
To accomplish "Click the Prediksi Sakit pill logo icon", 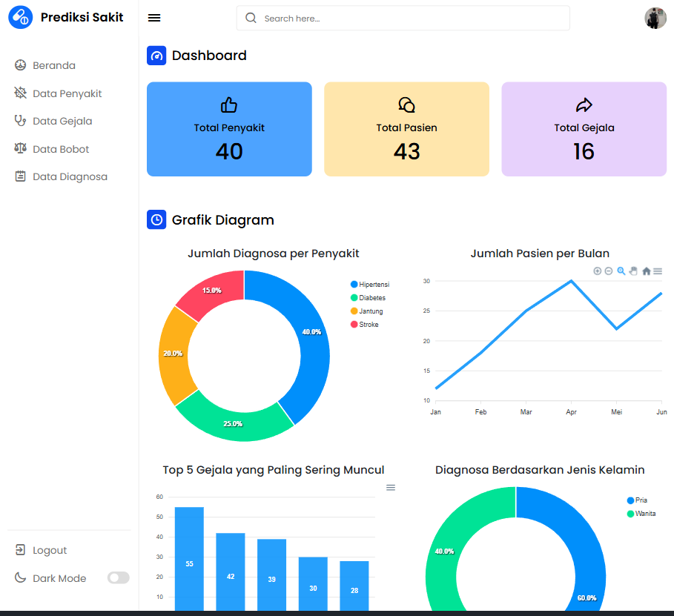I will [20, 17].
